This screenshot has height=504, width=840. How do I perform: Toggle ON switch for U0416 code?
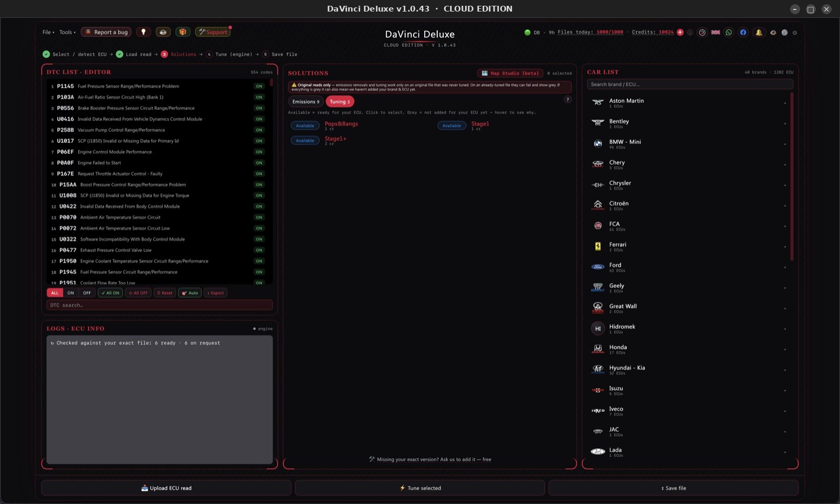pos(259,119)
